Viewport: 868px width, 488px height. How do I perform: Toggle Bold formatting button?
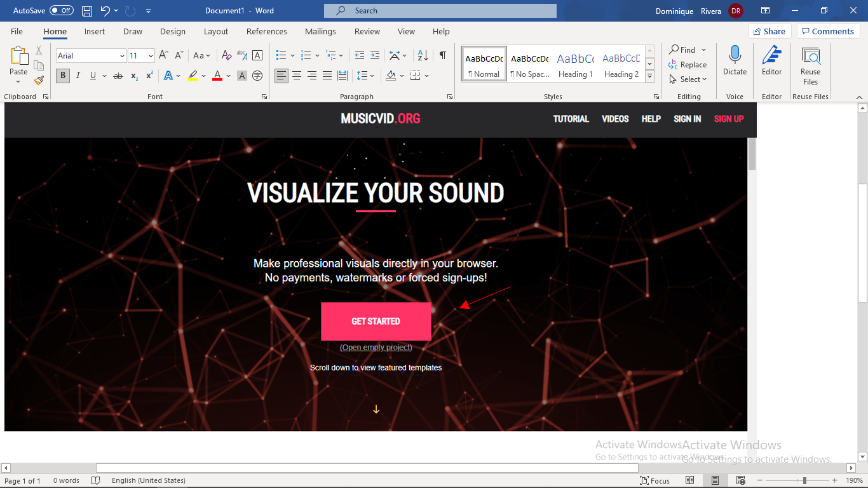tap(62, 76)
